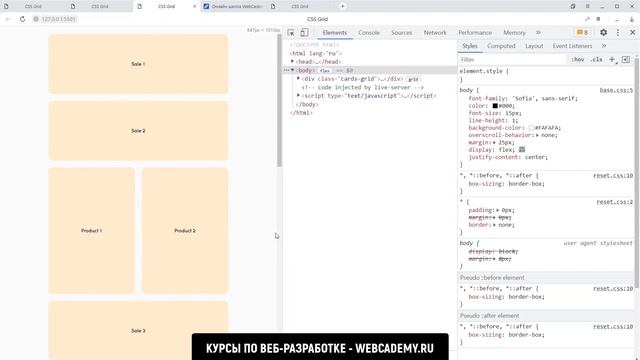The image size is (640, 360).
Task: Open the Memory tab
Action: pos(514,33)
